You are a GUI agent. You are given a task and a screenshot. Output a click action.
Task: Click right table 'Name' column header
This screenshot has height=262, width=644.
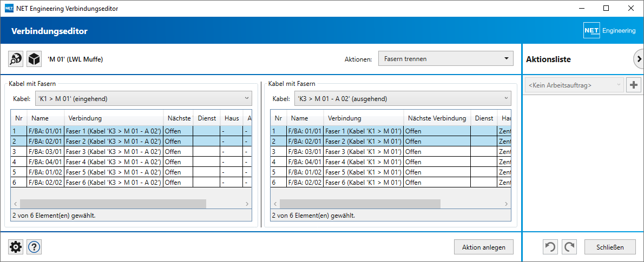[305, 118]
